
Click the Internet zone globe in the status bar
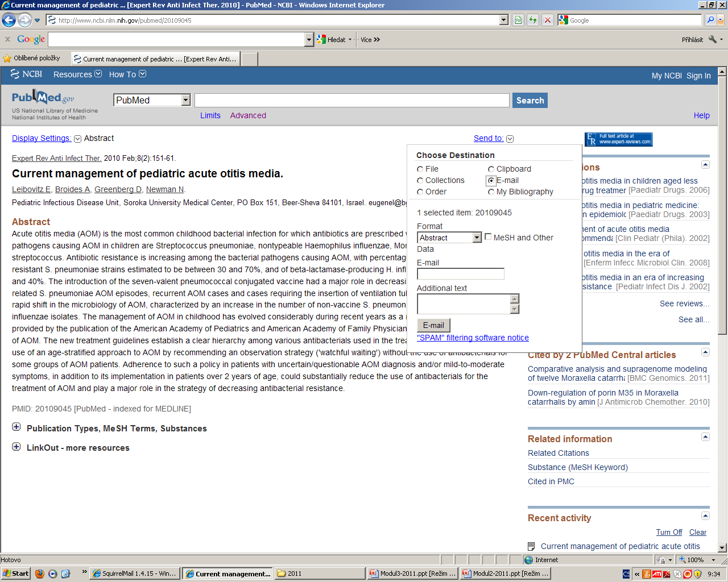[528, 560]
